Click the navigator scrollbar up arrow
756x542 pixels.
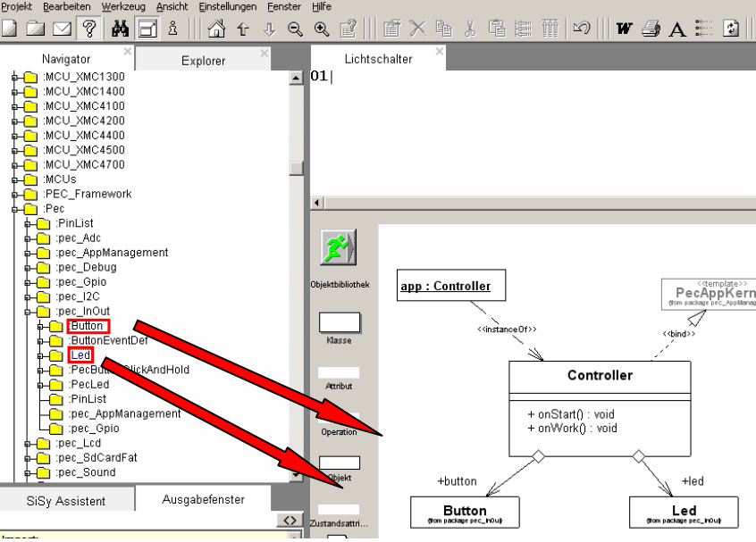(x=297, y=79)
